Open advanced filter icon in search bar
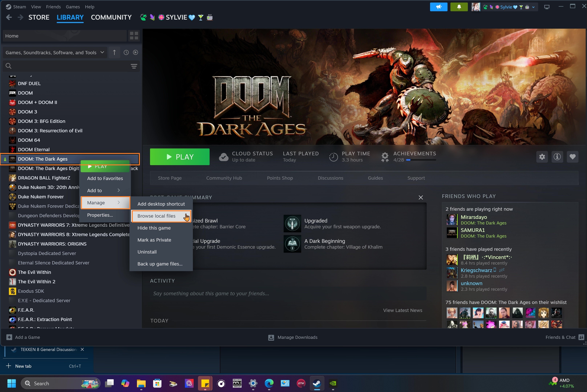The image size is (587, 392). pyautogui.click(x=134, y=66)
